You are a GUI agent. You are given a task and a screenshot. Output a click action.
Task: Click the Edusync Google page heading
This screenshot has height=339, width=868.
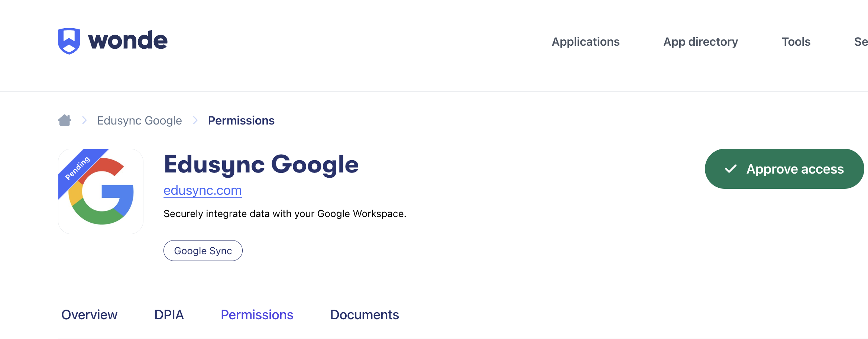(261, 164)
